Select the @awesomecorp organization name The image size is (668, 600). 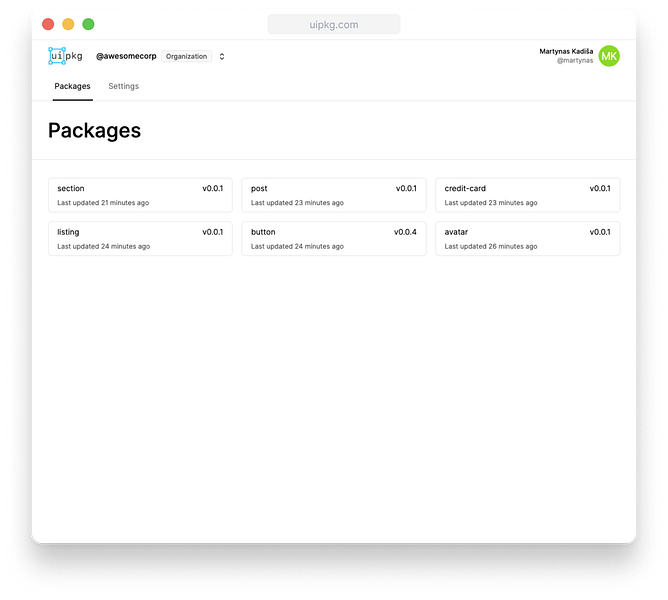[x=126, y=56]
